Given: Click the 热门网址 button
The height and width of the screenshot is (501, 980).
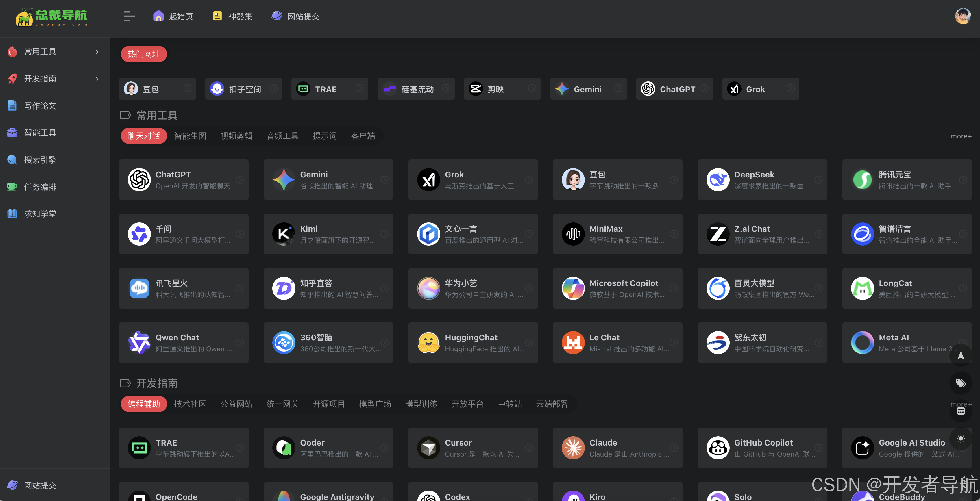Looking at the screenshot, I should coord(143,54).
